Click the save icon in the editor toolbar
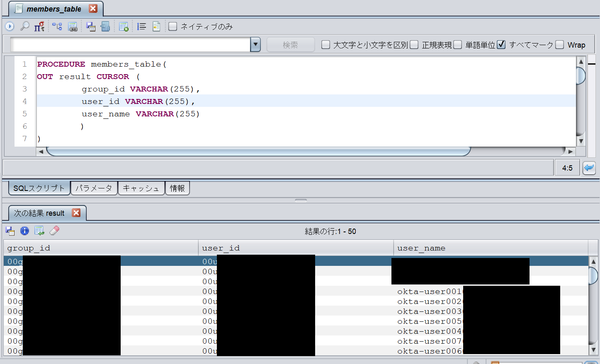The image size is (600, 364). pos(91,27)
